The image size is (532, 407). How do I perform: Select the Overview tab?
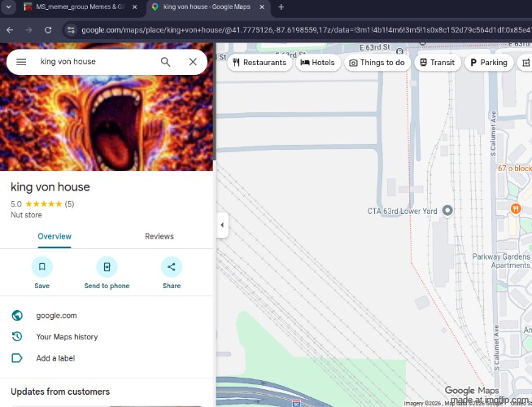(55, 236)
